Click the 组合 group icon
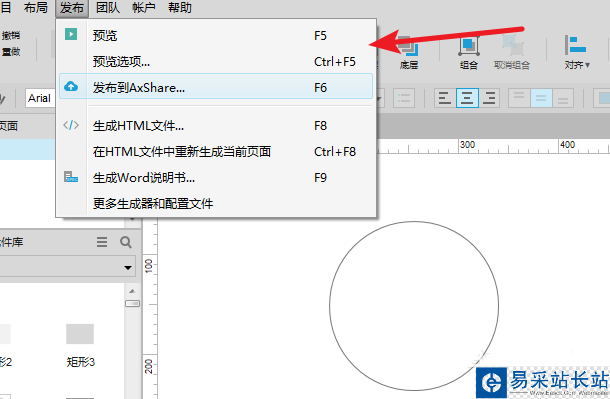Image resolution: width=610 pixels, height=399 pixels. [x=469, y=47]
